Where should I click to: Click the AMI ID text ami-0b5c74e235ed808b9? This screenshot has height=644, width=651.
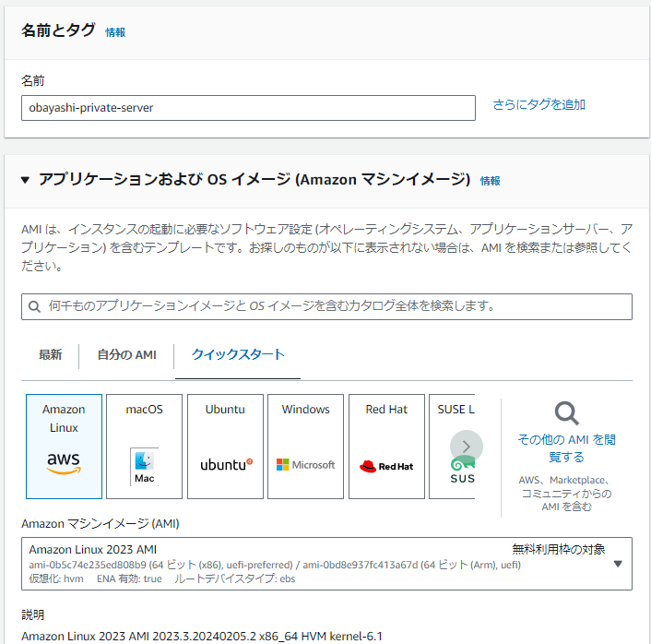click(x=88, y=565)
